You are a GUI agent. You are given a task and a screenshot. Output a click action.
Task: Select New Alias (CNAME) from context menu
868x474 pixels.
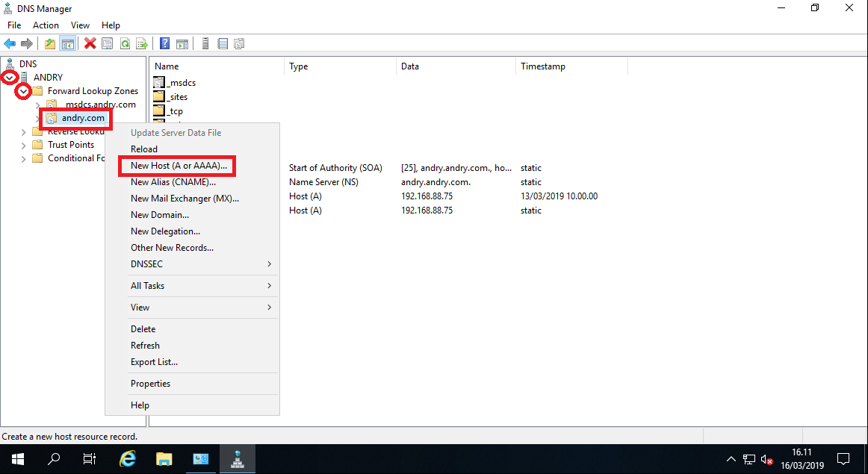coord(173,181)
